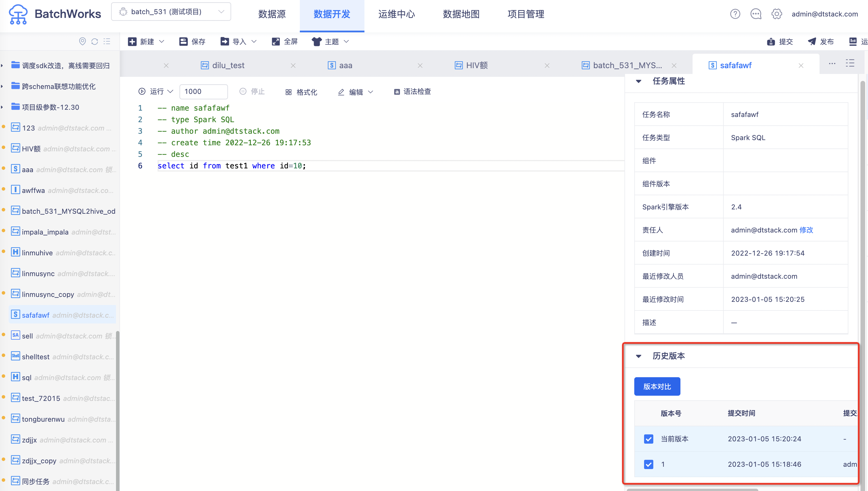
Task: Go to 数据源 menu
Action: (272, 14)
